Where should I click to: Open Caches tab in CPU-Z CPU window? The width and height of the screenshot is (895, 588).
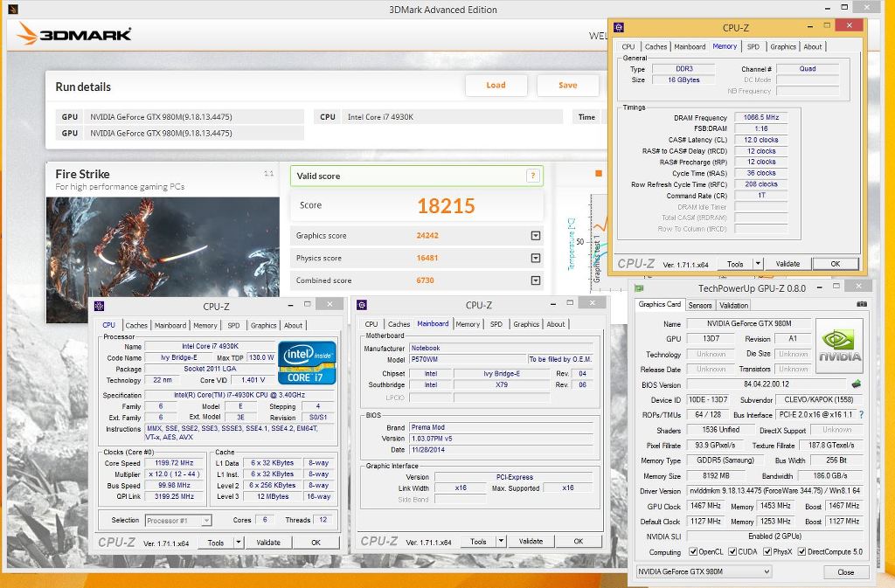tap(136, 325)
